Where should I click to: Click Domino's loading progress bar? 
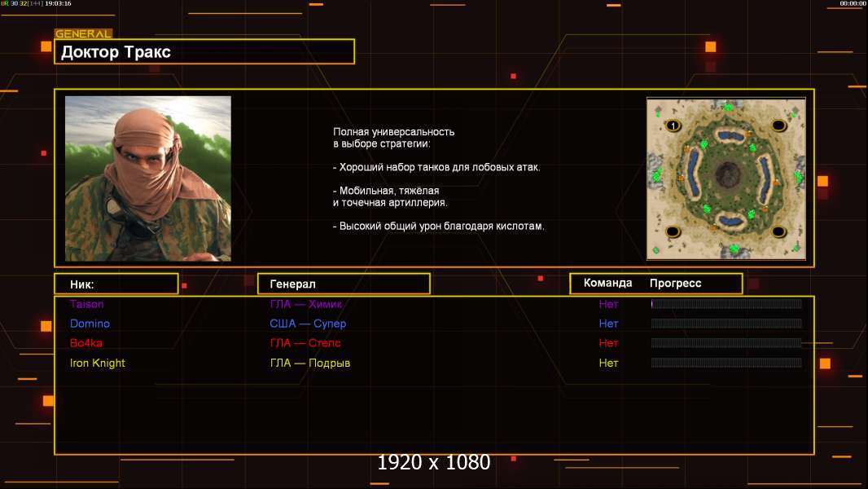(726, 324)
